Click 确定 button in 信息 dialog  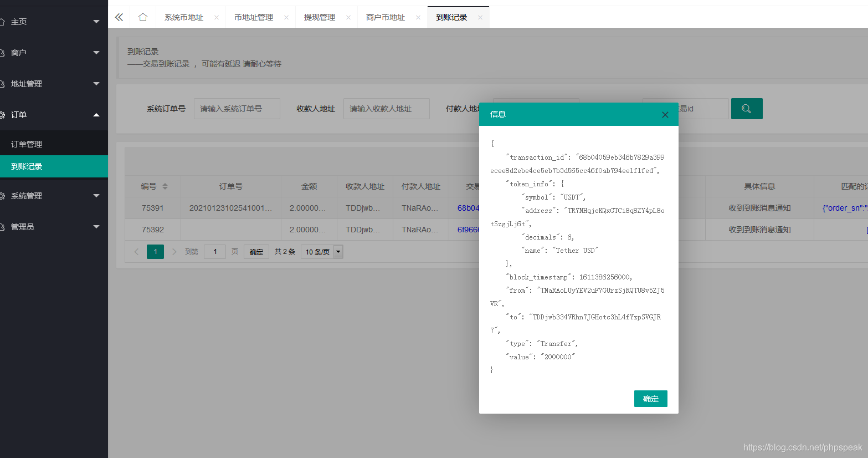[x=651, y=399]
